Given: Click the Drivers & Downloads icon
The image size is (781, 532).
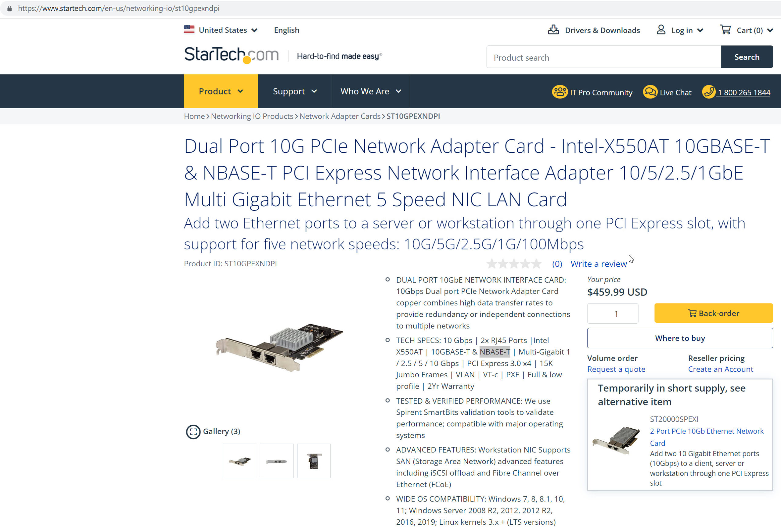Looking at the screenshot, I should (x=553, y=30).
